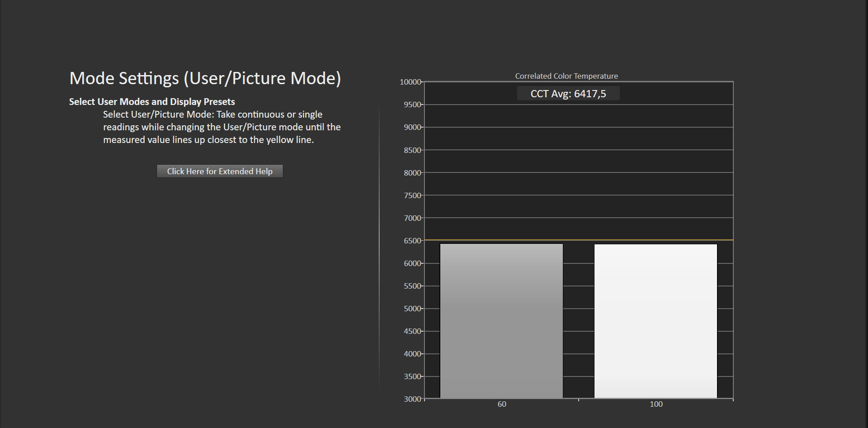The image size is (868, 428).
Task: Click the 'Click Here for Extended Help' button
Action: coord(220,171)
